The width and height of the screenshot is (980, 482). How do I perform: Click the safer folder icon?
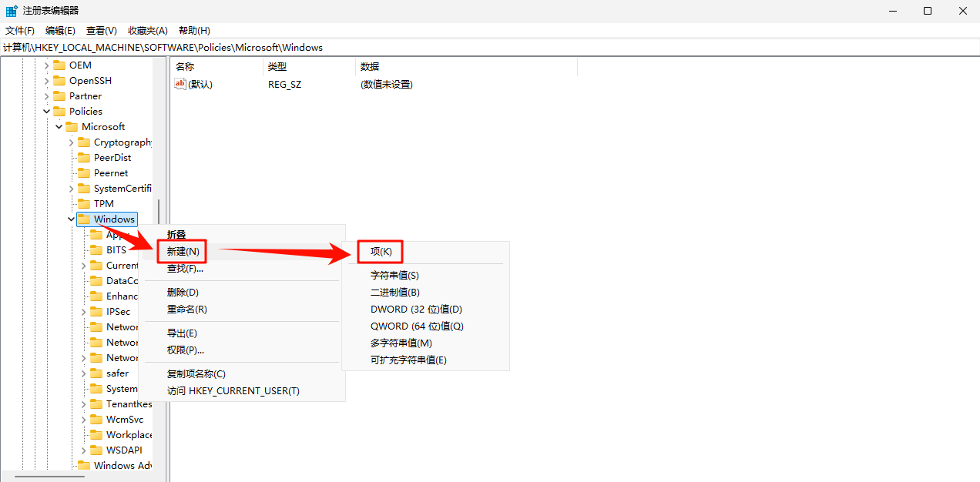(97, 373)
